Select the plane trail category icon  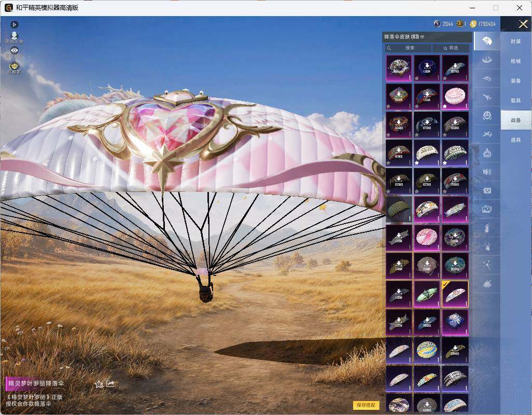(487, 134)
